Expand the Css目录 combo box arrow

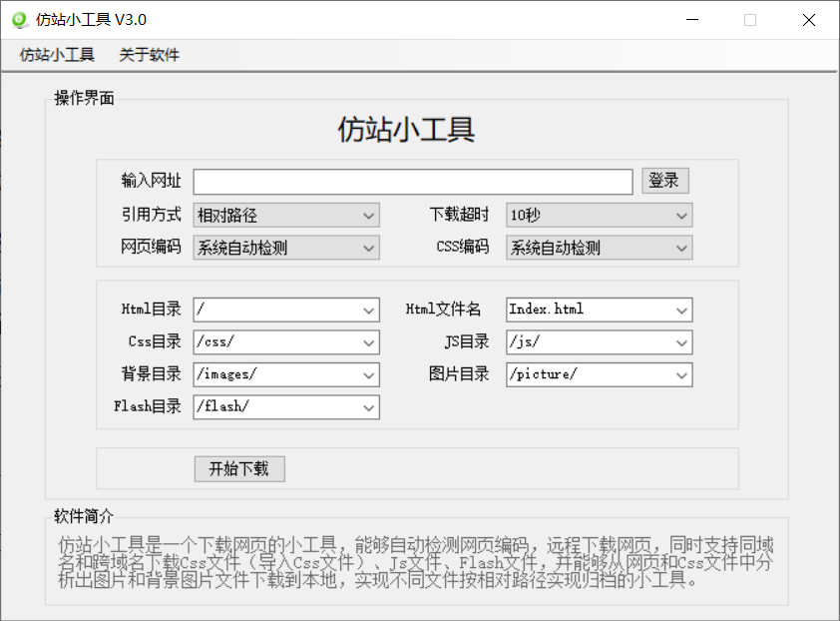(369, 342)
